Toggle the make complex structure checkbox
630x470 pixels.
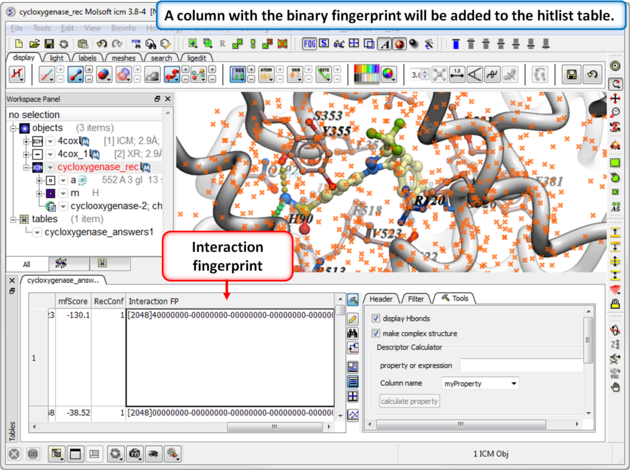tap(376, 333)
